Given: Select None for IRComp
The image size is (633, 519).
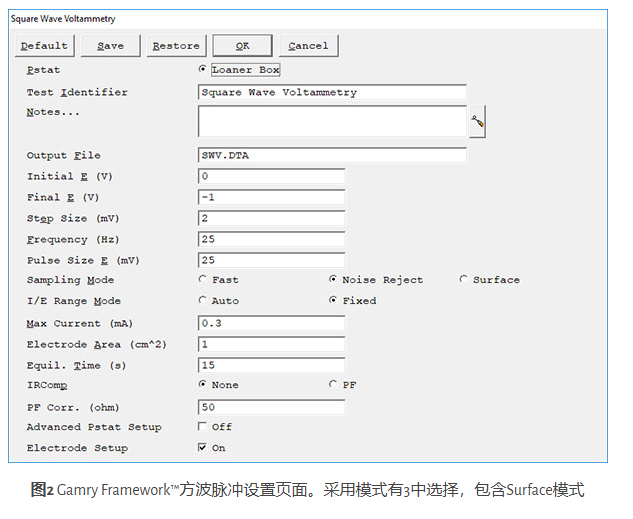Looking at the screenshot, I should click(202, 384).
